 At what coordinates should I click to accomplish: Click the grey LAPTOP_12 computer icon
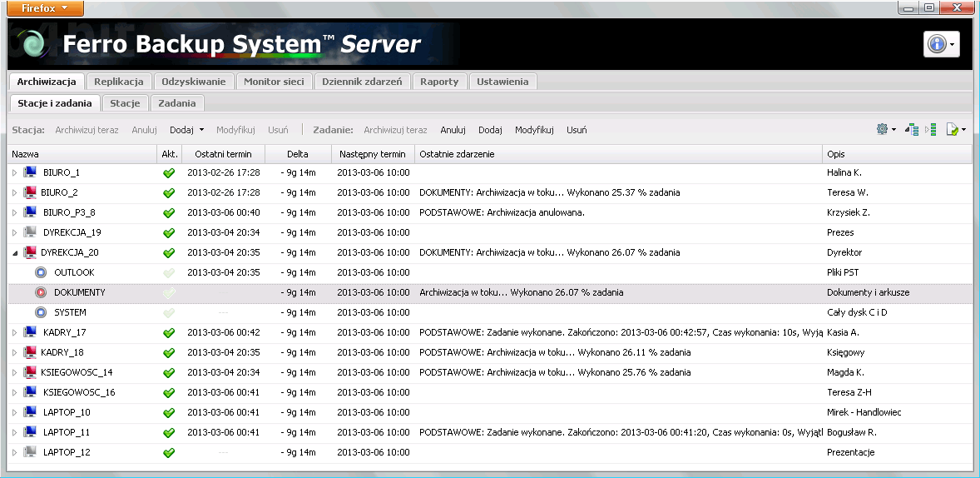point(30,452)
